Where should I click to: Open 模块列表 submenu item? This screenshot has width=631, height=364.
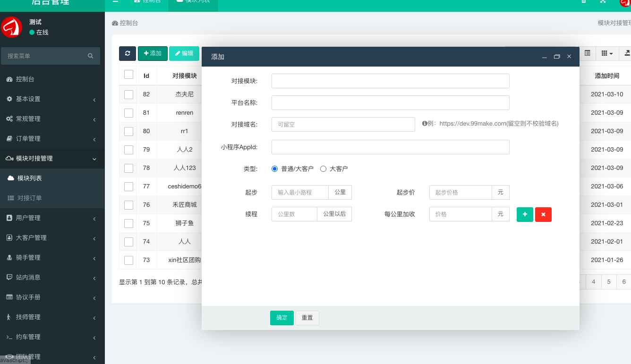[30, 178]
